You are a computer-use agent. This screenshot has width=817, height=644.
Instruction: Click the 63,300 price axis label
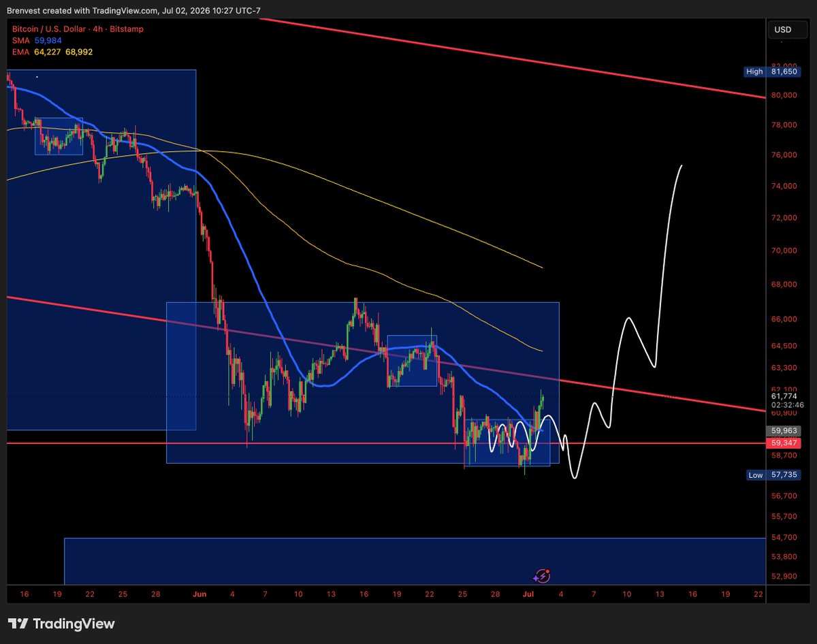(x=784, y=368)
